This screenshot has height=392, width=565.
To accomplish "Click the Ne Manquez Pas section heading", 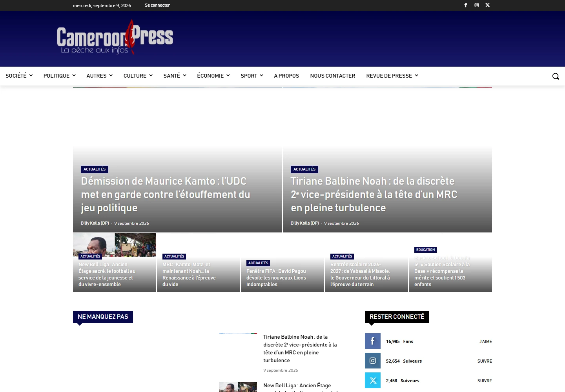I will pos(103,317).
